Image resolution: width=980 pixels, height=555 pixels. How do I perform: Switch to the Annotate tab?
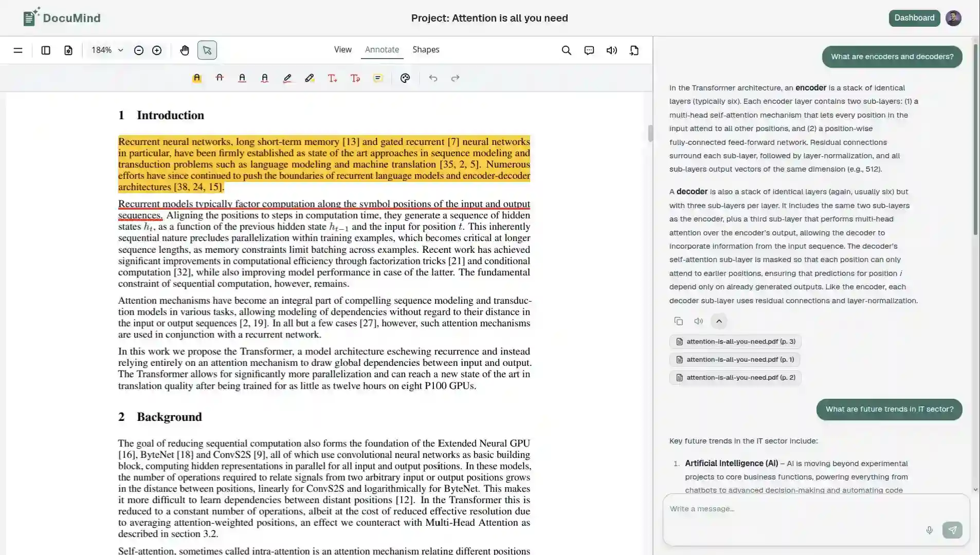pyautogui.click(x=382, y=50)
